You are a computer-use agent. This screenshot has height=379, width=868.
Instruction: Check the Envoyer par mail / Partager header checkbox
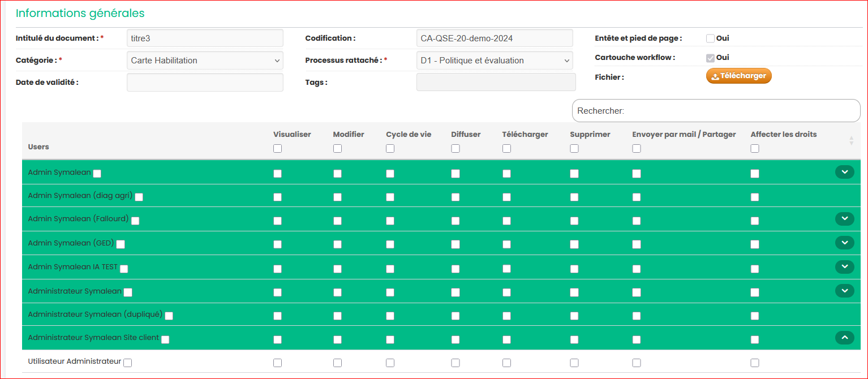pyautogui.click(x=637, y=148)
